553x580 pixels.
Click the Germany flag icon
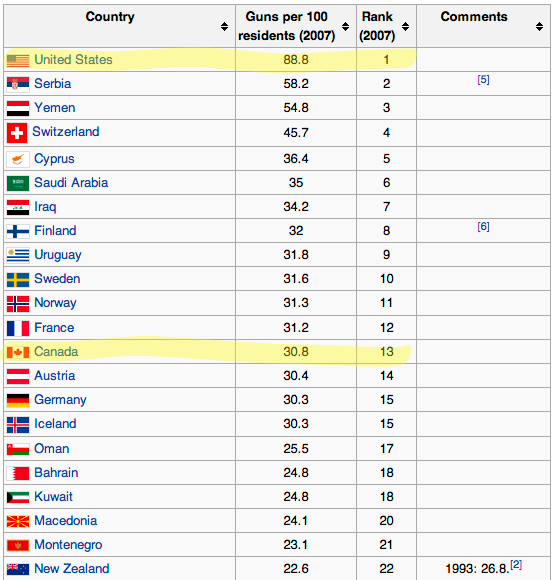[x=18, y=400]
